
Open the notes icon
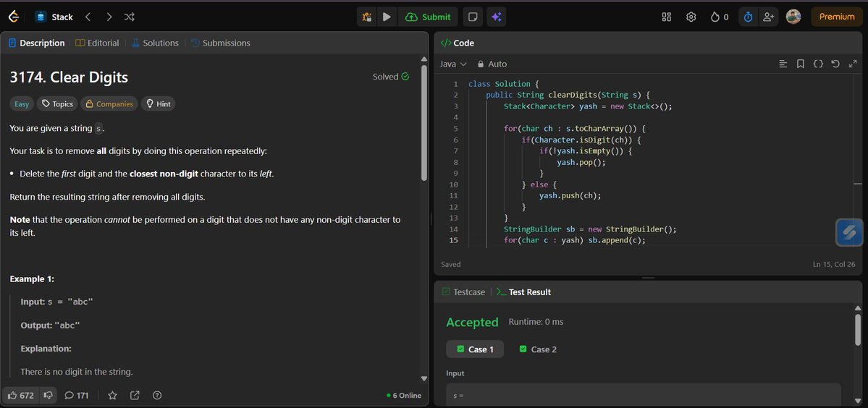473,17
